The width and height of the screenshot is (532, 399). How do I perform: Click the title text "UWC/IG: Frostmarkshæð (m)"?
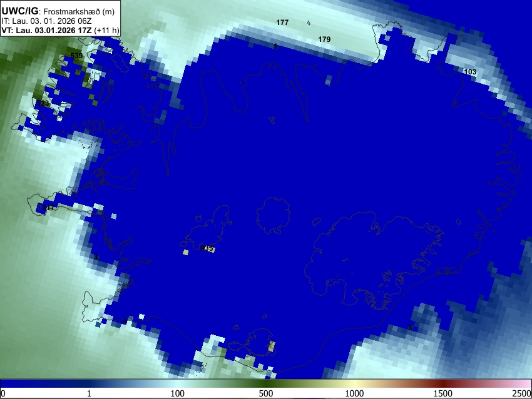[x=58, y=11]
